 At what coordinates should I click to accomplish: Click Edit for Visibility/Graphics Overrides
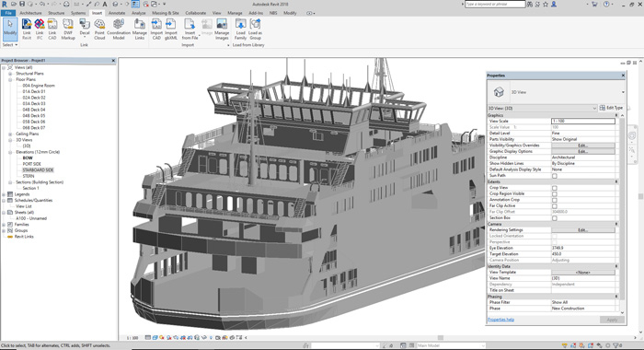[x=582, y=146]
